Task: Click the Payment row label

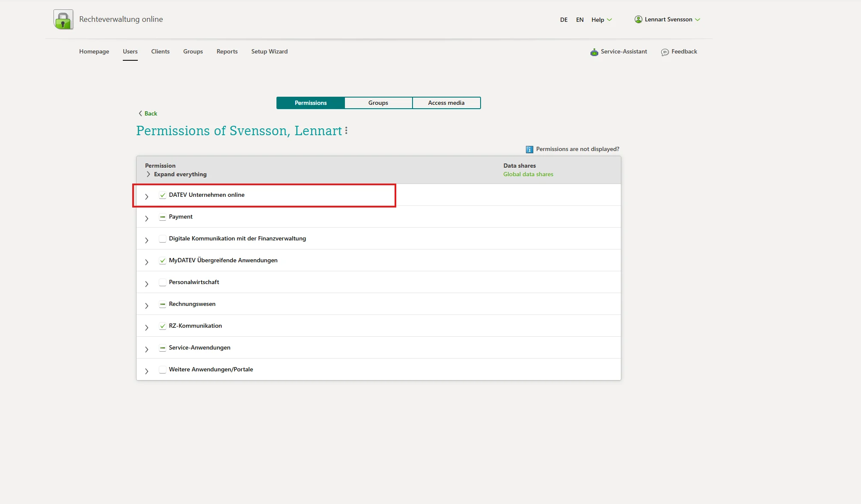Action: click(x=181, y=216)
